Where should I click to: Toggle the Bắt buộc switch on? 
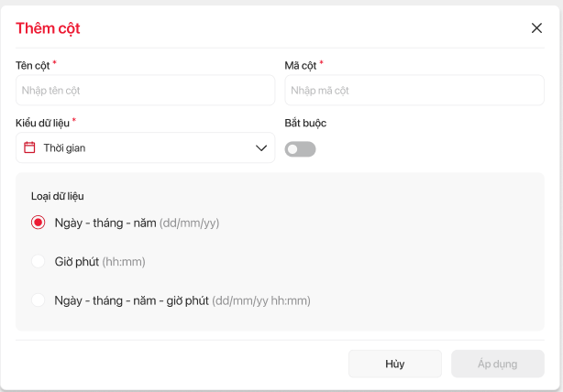300,149
